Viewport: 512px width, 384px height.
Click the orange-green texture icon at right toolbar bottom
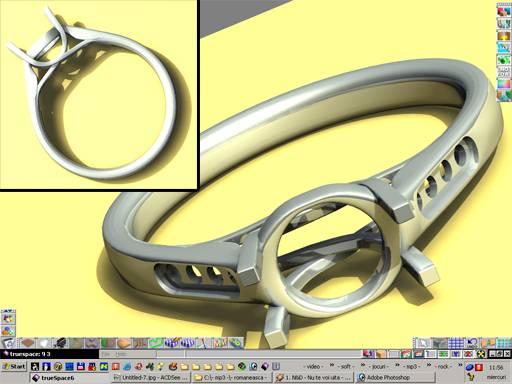pyautogui.click(x=504, y=96)
